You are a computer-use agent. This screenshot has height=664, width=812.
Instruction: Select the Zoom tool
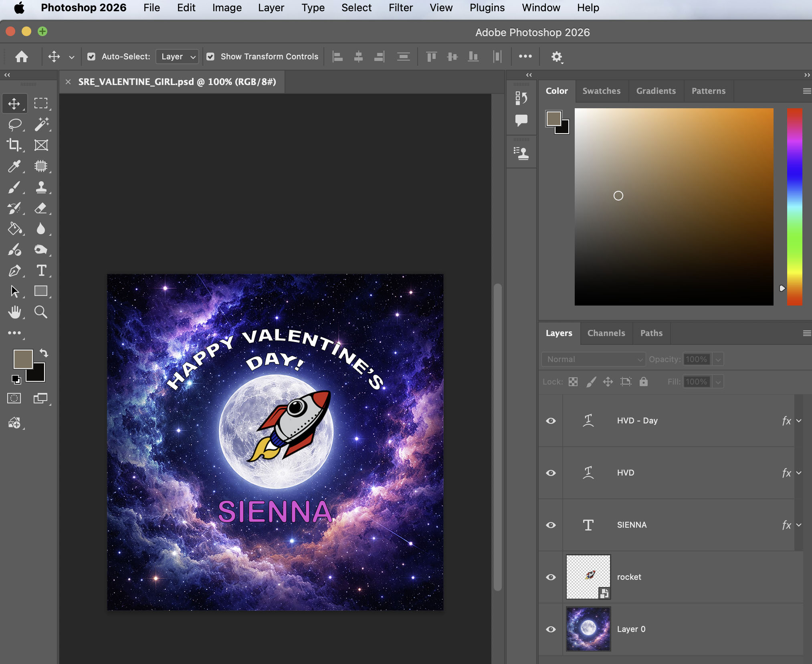click(x=41, y=312)
